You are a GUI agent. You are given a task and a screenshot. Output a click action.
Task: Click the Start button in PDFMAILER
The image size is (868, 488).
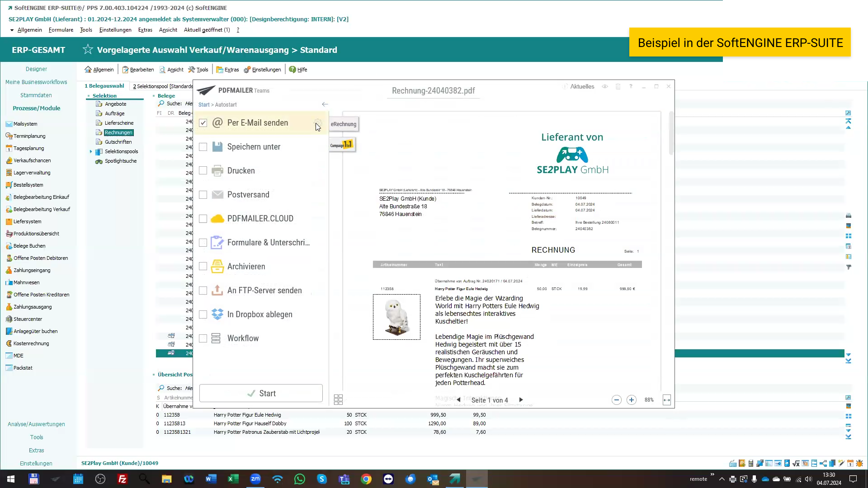point(261,393)
